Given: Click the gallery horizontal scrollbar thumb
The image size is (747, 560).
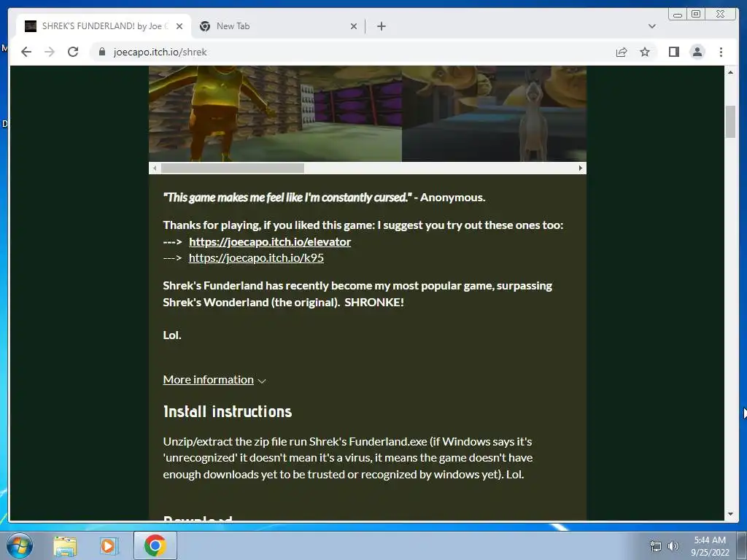Looking at the screenshot, I should click(233, 168).
